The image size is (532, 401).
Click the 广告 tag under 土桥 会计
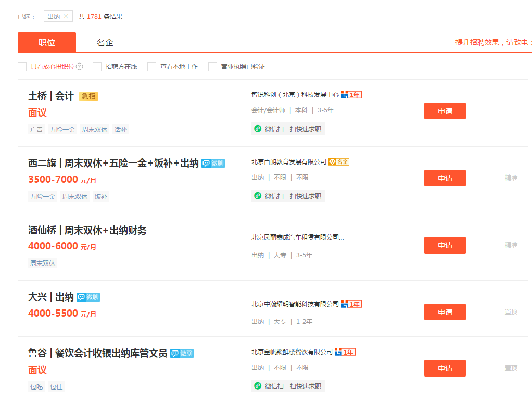(x=36, y=129)
